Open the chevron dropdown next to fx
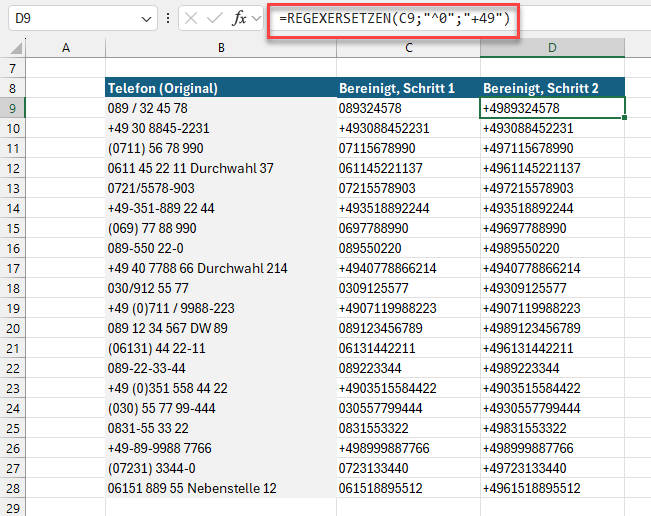This screenshot has width=651, height=516. coord(257,19)
